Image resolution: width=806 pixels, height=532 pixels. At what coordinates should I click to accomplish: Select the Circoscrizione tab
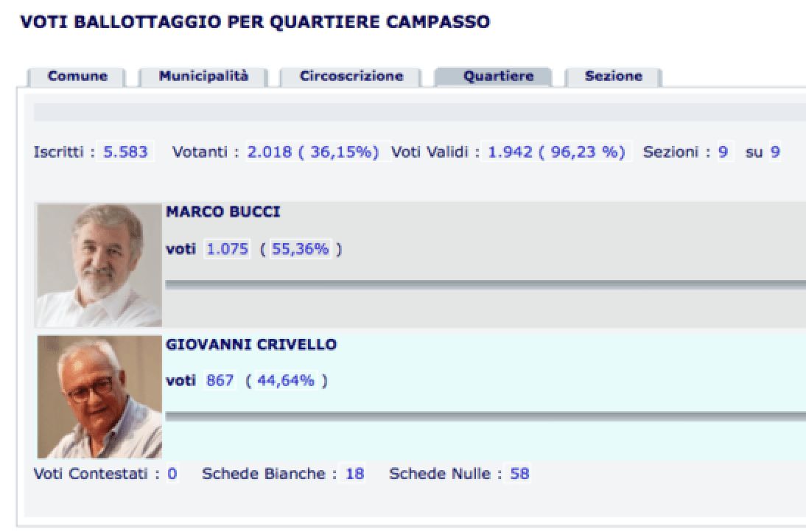(x=351, y=77)
